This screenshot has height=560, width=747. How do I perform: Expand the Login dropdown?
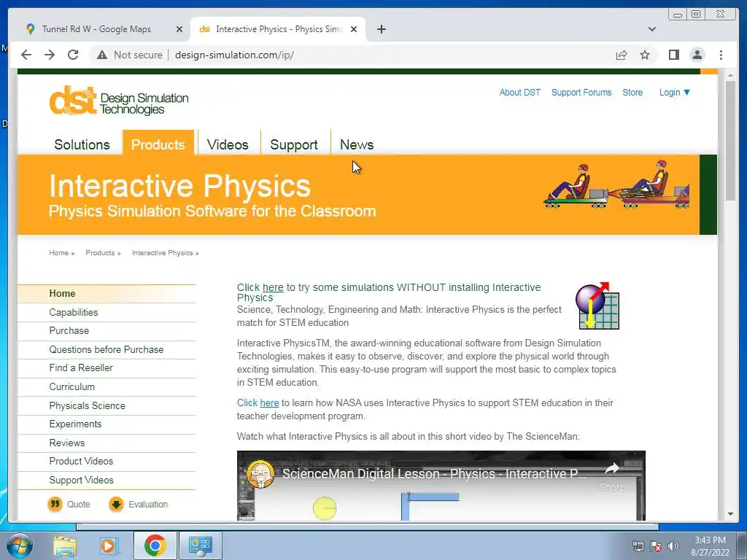(x=675, y=93)
